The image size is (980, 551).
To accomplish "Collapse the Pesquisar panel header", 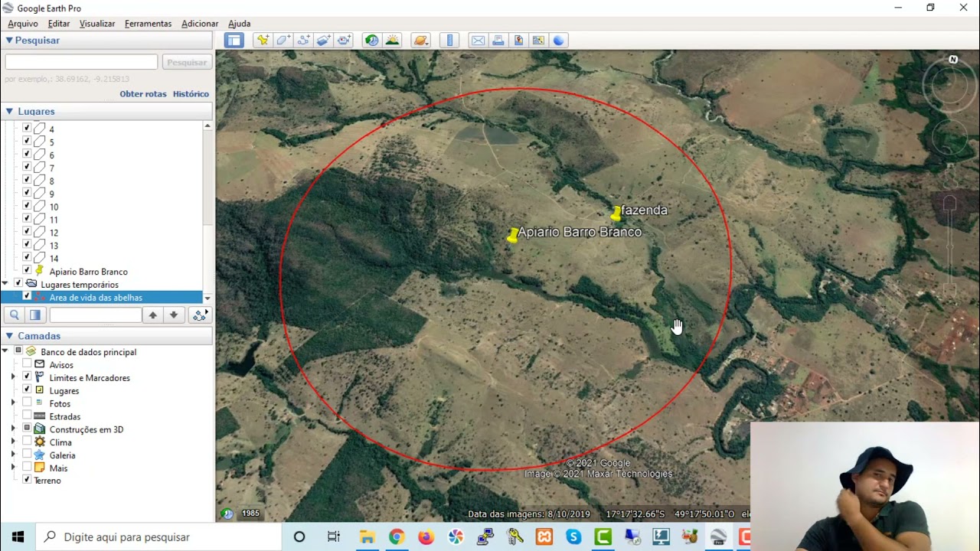I will point(106,41).
